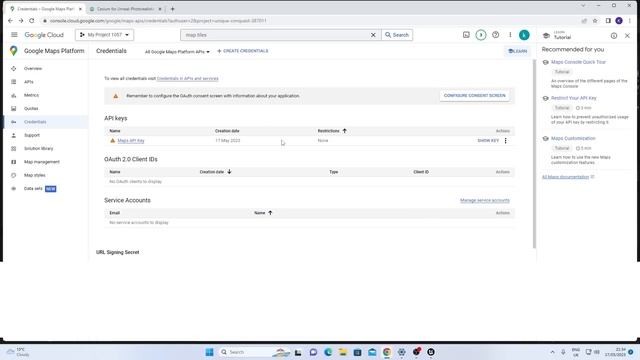Click the Learn button at top right
The width and height of the screenshot is (640, 360).
(x=517, y=51)
